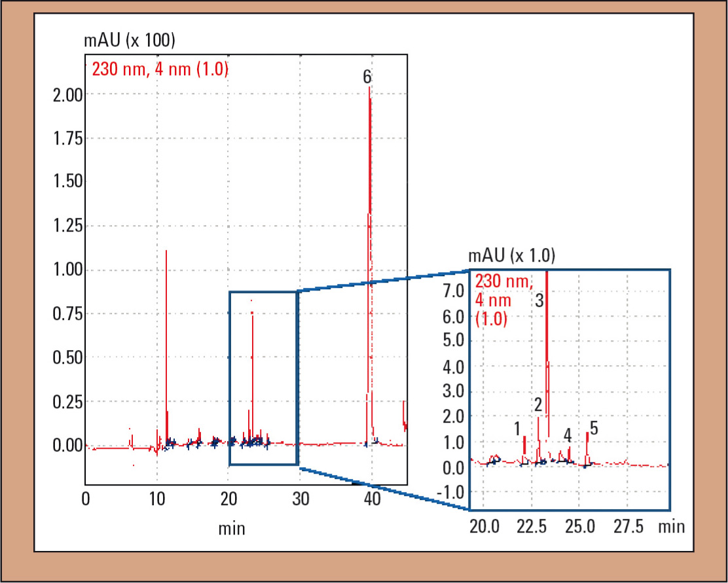Click the 20.0 tick label on inset time axis
This screenshot has width=728, height=583.
click(484, 527)
